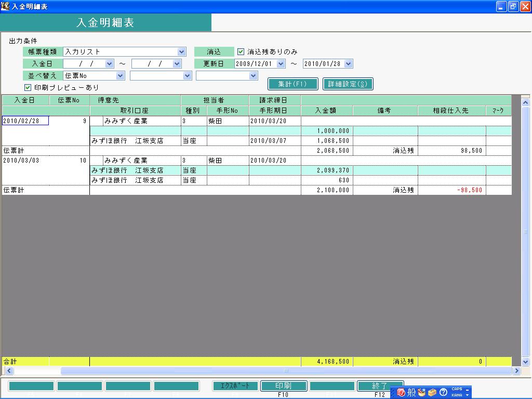The height and width of the screenshot is (399, 532).
Task: Click the 入金額 column header
Action: pyautogui.click(x=326, y=111)
